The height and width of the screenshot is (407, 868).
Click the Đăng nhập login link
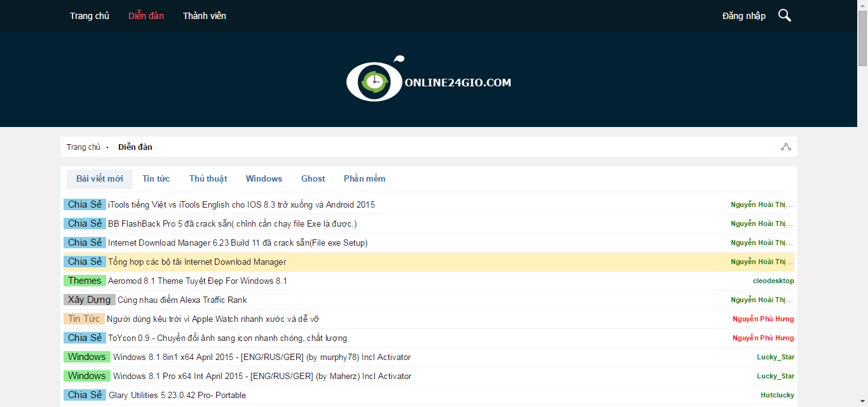point(743,16)
